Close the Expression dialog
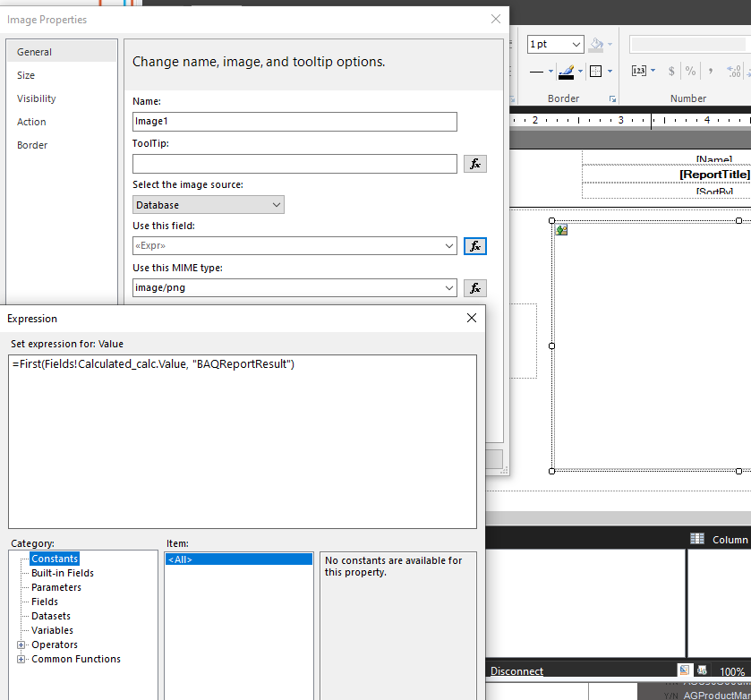This screenshot has width=751, height=700. coord(472,318)
